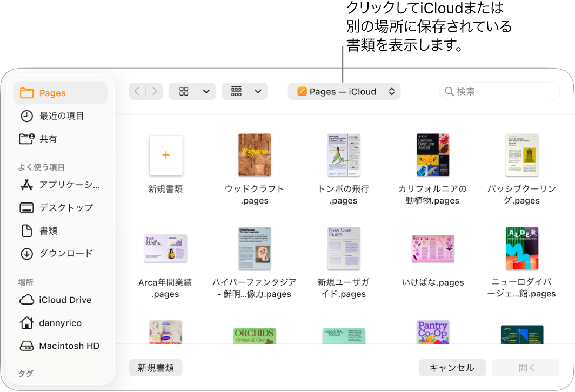Screen dimensions: 575x392
Task: Select the ウッドクラフト.pages thumbnail
Action: pyautogui.click(x=255, y=155)
